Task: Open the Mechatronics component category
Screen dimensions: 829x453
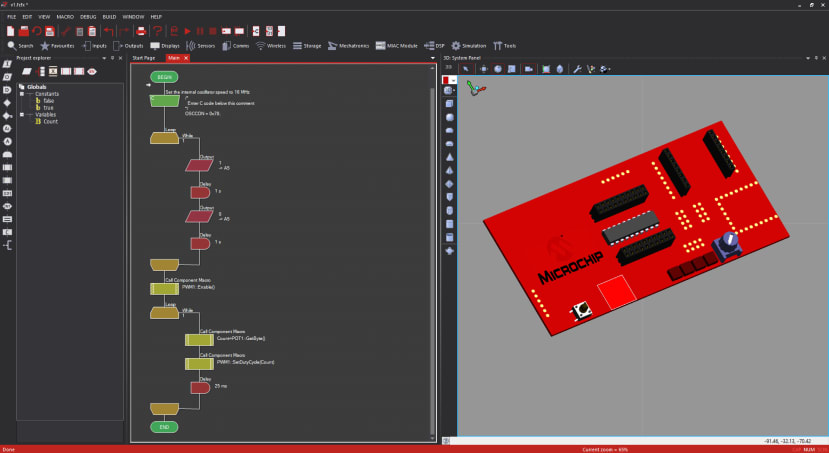Action: point(348,45)
